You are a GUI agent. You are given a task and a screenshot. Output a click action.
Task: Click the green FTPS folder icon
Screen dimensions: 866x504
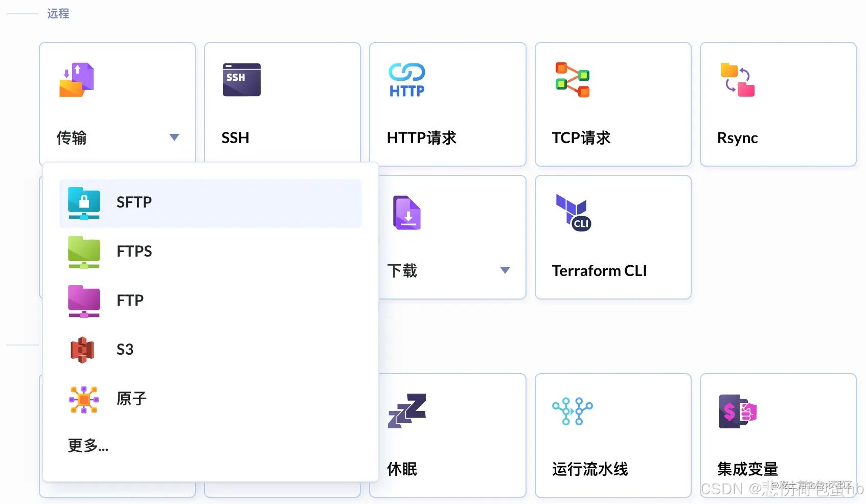coord(84,252)
